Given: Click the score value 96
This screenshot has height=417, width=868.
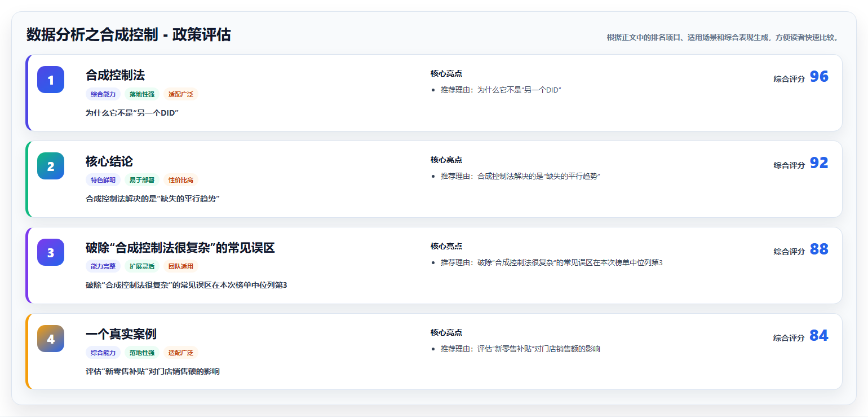Looking at the screenshot, I should point(819,77).
